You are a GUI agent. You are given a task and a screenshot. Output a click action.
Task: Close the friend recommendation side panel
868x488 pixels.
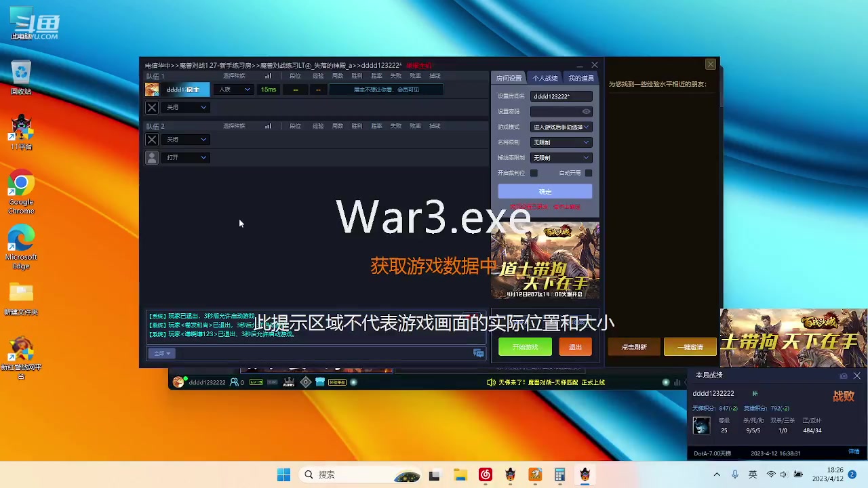tap(710, 64)
